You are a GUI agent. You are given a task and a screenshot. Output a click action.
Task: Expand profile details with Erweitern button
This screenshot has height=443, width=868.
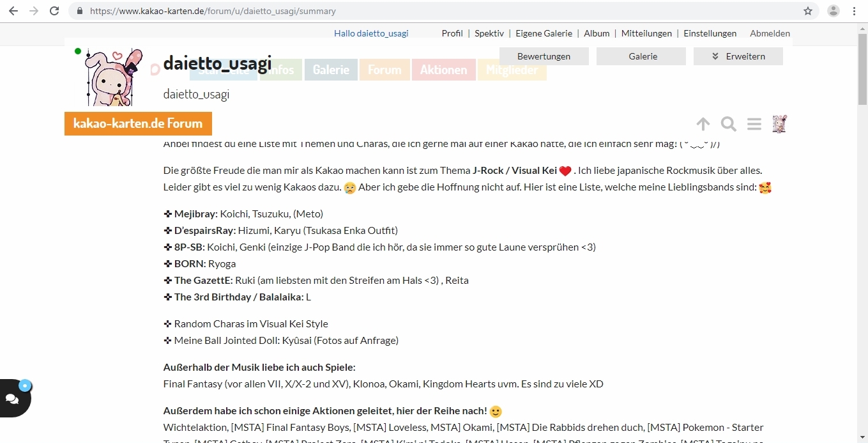738,56
